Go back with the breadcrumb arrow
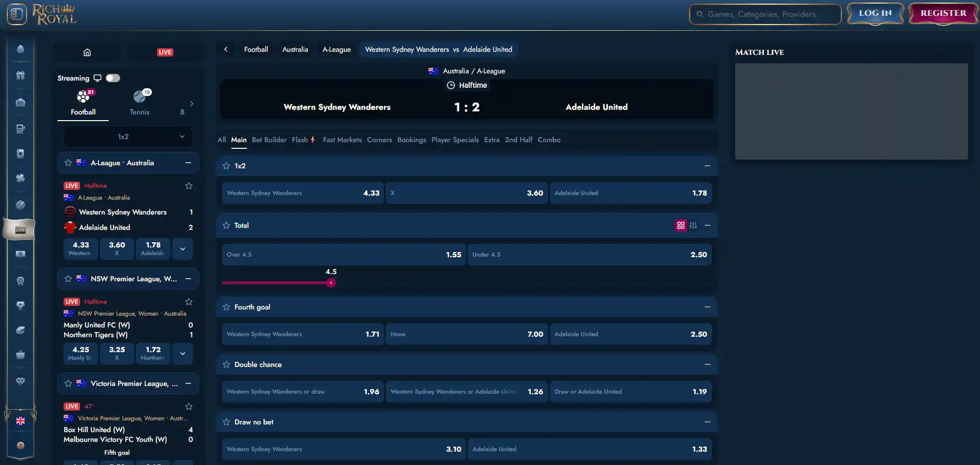Image resolution: width=980 pixels, height=465 pixels. pos(226,49)
